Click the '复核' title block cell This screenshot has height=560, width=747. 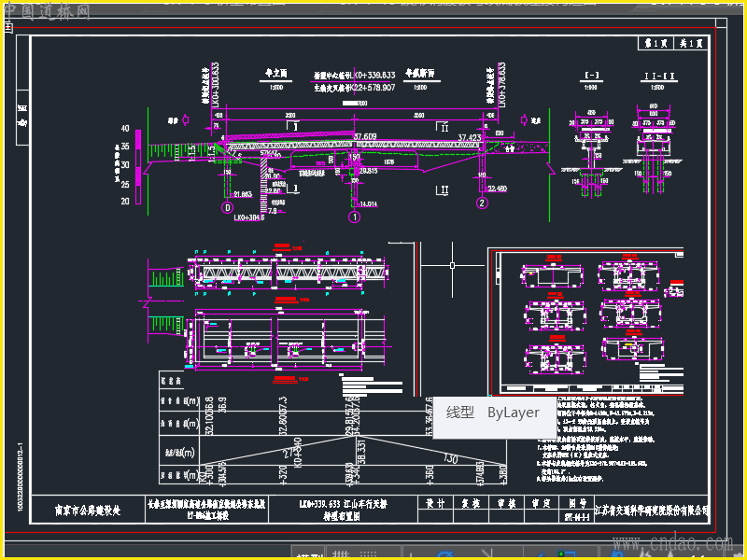[471, 503]
